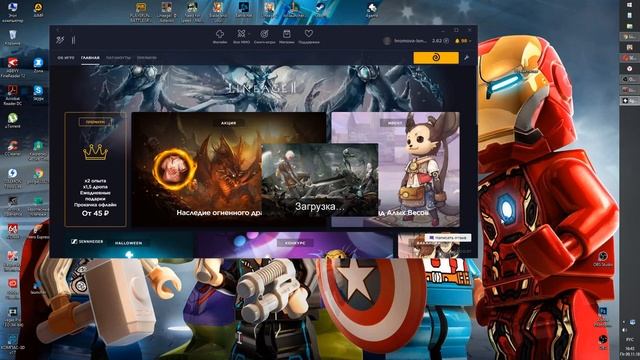Click the user avatar in the launcher header
The width and height of the screenshot is (640, 360).
click(387, 41)
